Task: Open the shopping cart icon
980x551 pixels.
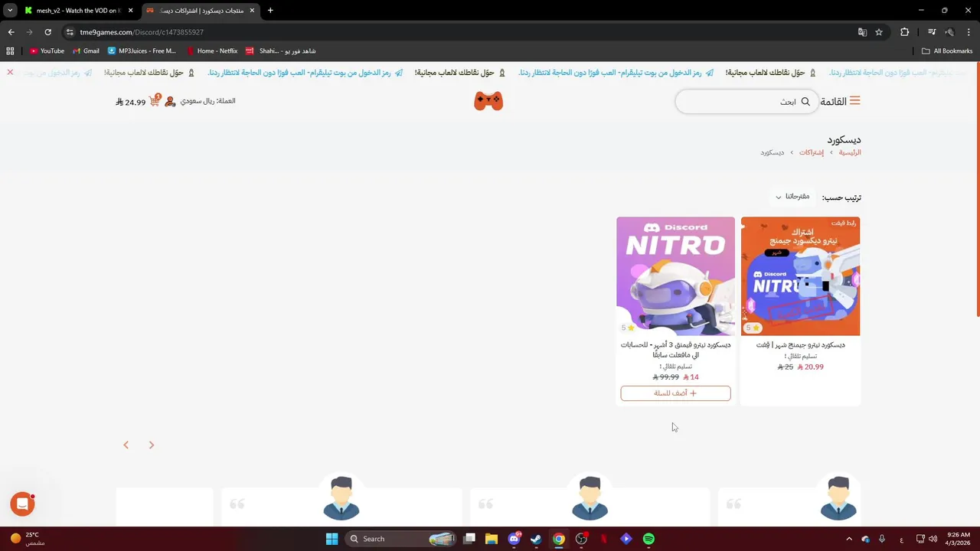Action: click(155, 101)
